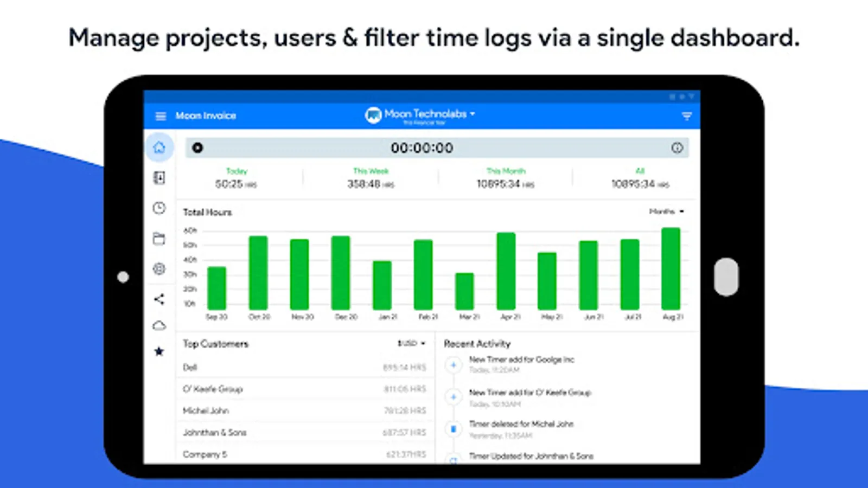Start the timer with the record button
Viewport: 868px width, 488px height.
coord(197,147)
